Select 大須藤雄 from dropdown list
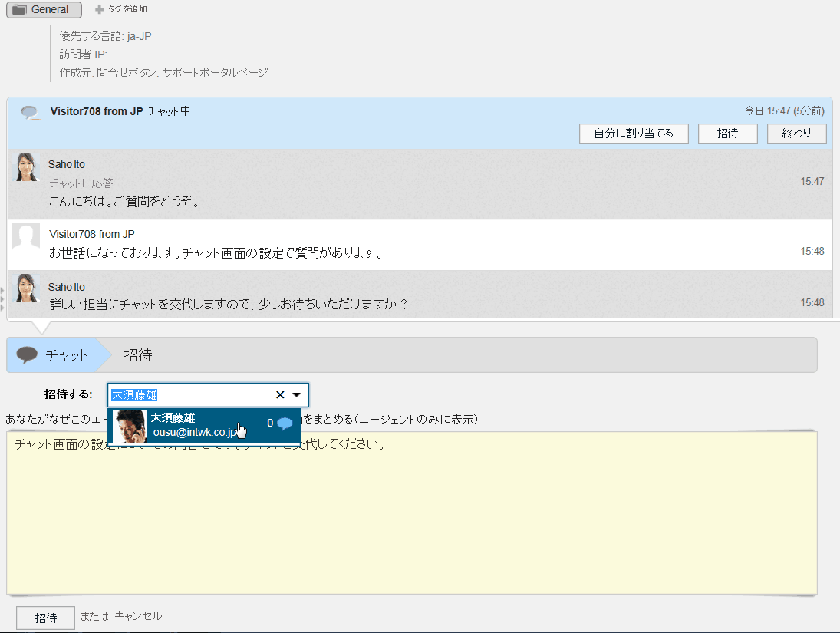 click(x=204, y=426)
